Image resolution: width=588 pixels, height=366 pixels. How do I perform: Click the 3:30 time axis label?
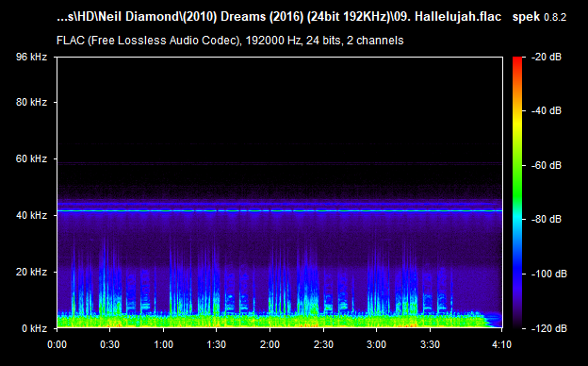(430, 344)
